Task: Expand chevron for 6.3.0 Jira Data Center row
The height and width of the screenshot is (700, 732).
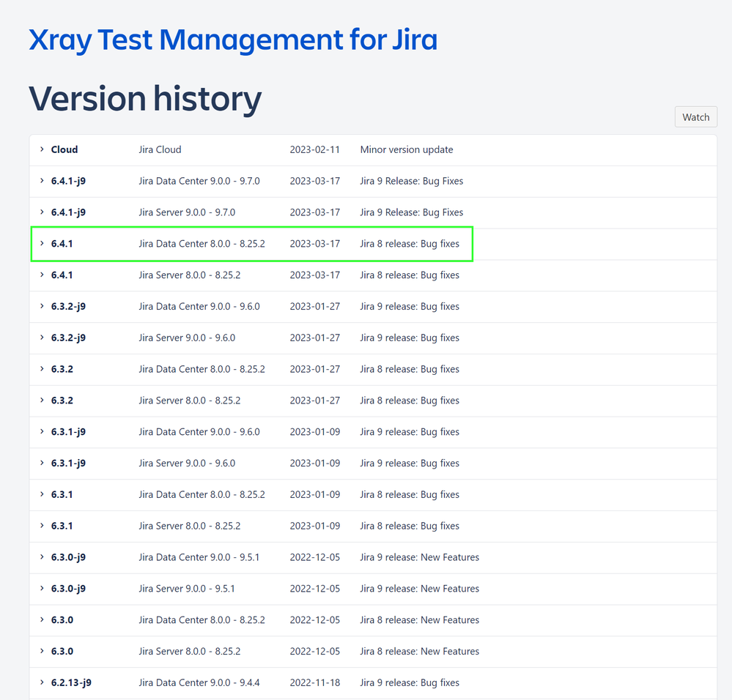Action: (x=42, y=619)
